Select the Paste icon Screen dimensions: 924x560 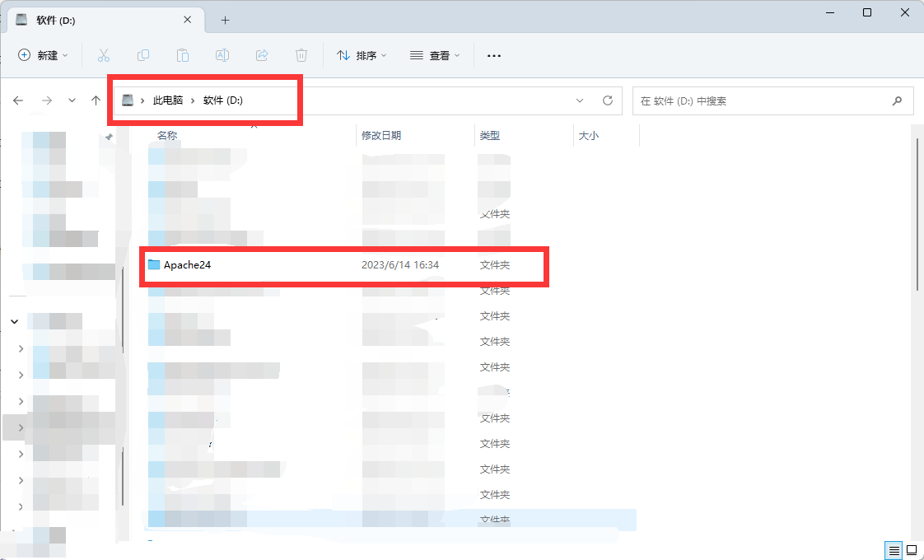(183, 54)
